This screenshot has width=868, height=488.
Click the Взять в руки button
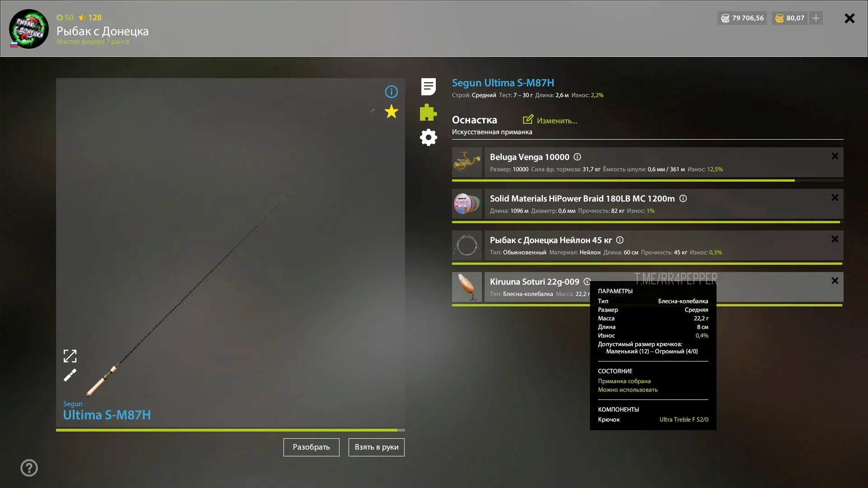377,447
